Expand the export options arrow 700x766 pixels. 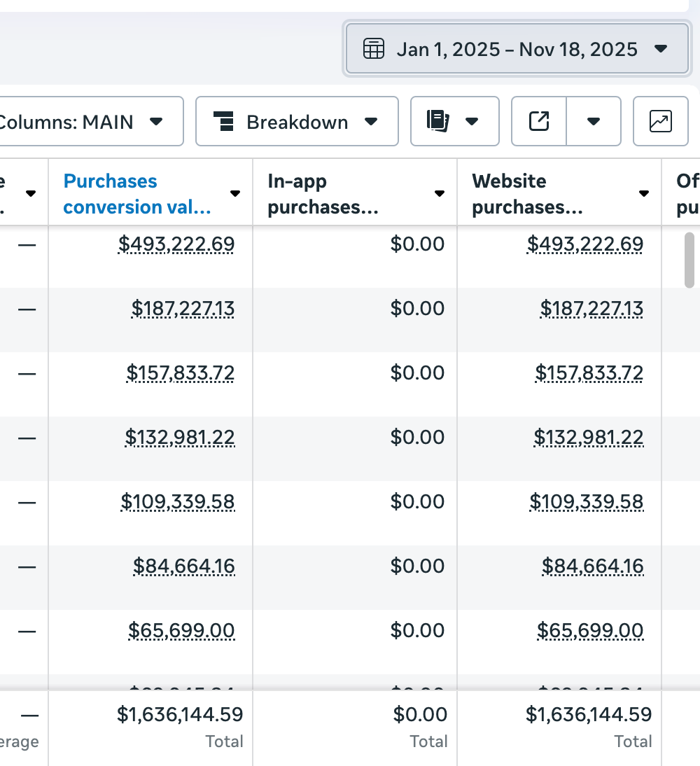pyautogui.click(x=594, y=121)
